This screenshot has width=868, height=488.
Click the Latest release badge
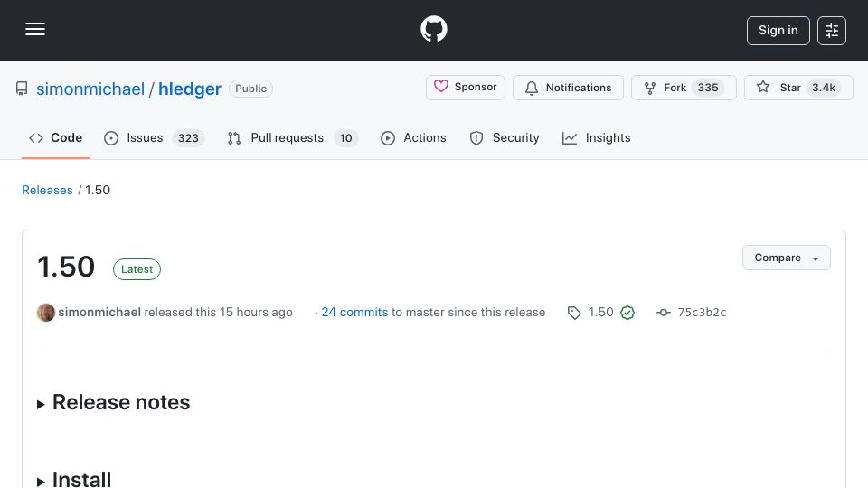coord(137,269)
